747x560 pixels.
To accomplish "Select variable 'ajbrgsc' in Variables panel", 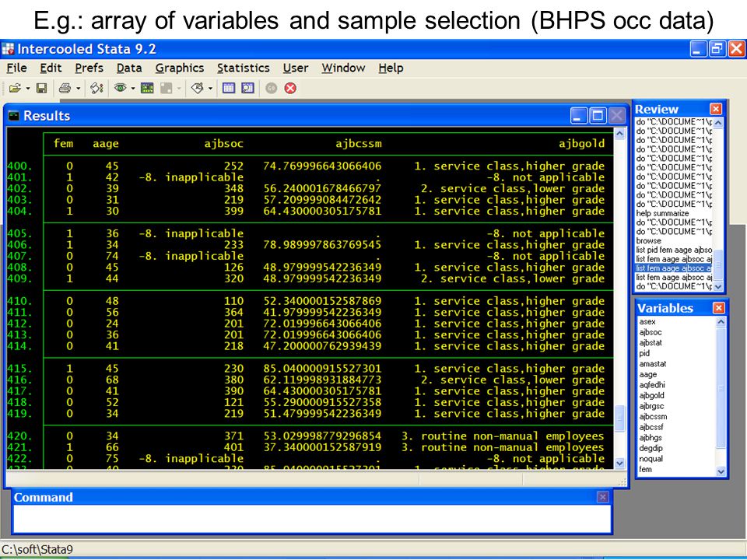I will pos(652,406).
